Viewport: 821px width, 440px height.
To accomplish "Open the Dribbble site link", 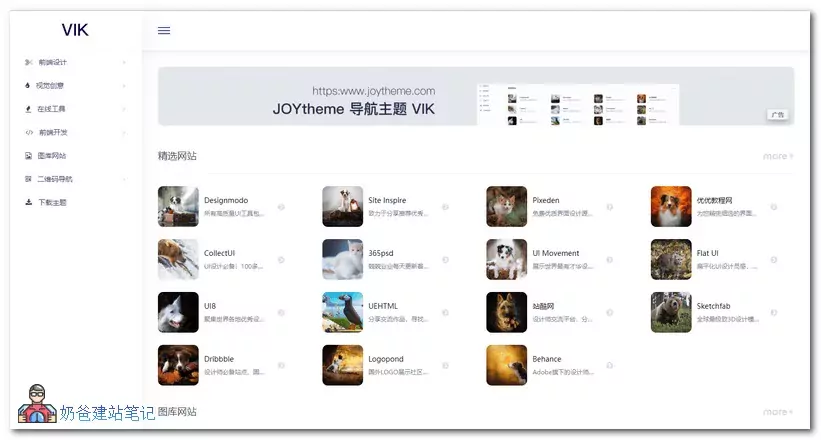I will tap(219, 359).
